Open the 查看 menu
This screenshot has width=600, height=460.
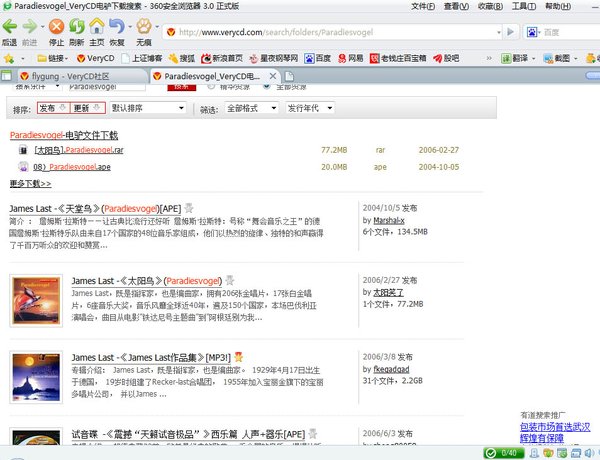pos(456,6)
